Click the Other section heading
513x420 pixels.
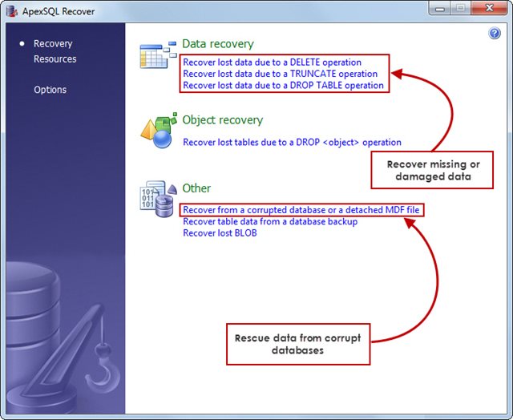click(196, 188)
